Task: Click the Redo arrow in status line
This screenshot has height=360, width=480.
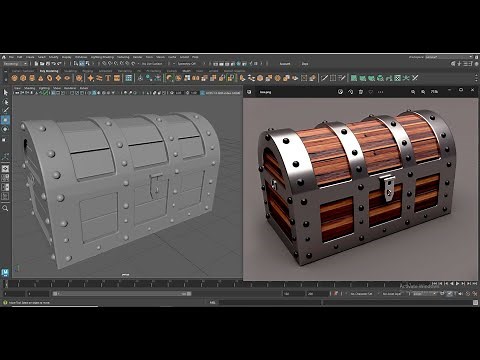Action: (60, 63)
